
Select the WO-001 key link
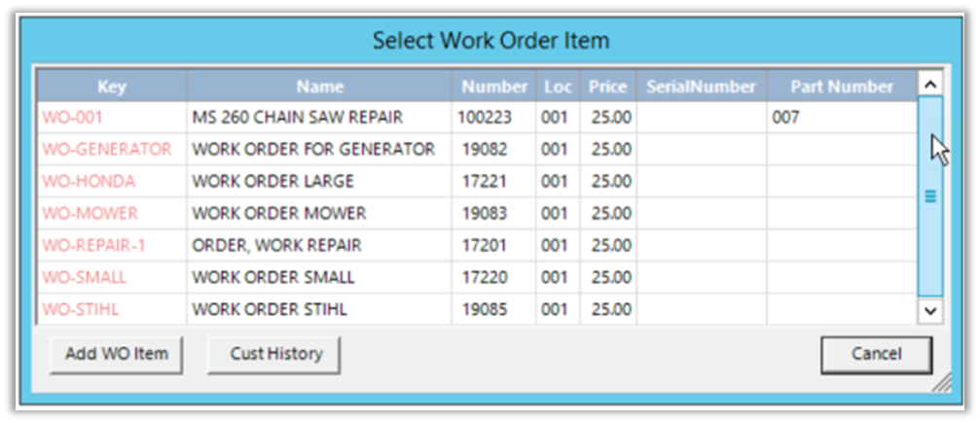click(x=73, y=118)
